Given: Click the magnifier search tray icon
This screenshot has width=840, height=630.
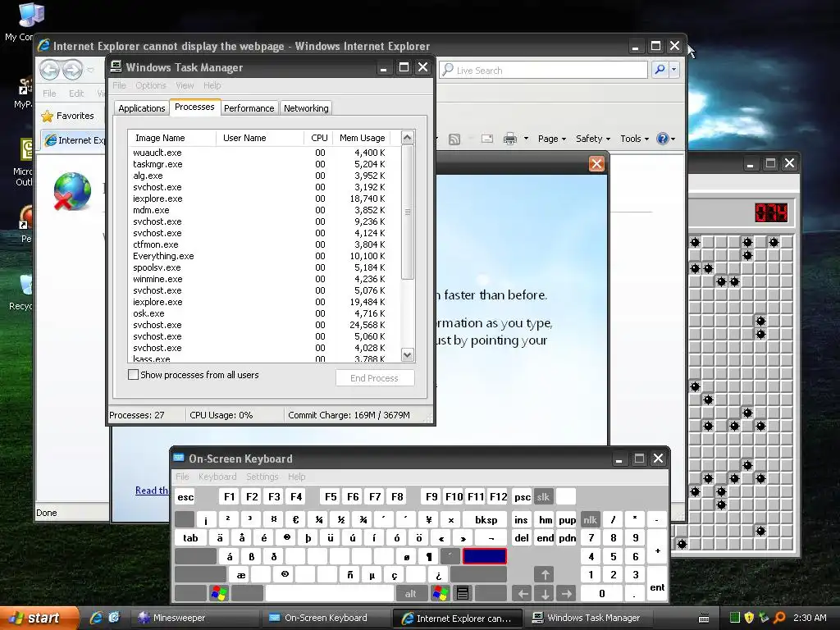Looking at the screenshot, I should coord(779,618).
